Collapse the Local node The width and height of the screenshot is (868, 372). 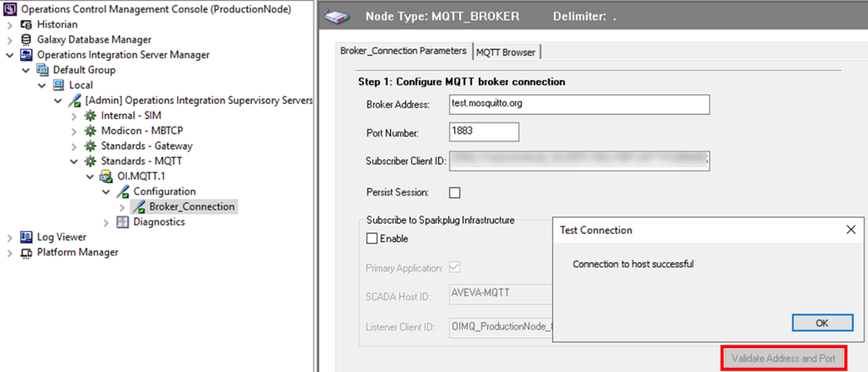pyautogui.click(x=42, y=85)
